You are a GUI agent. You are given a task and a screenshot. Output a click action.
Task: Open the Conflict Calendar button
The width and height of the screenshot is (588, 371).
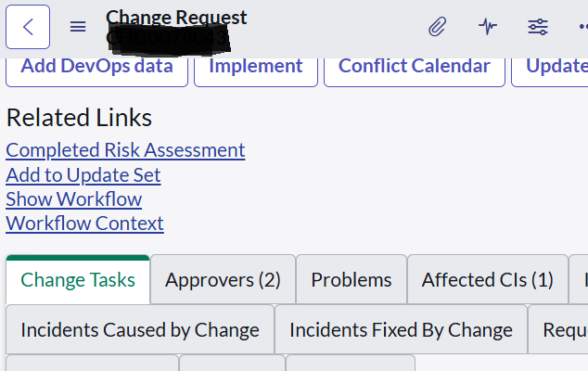(x=414, y=67)
